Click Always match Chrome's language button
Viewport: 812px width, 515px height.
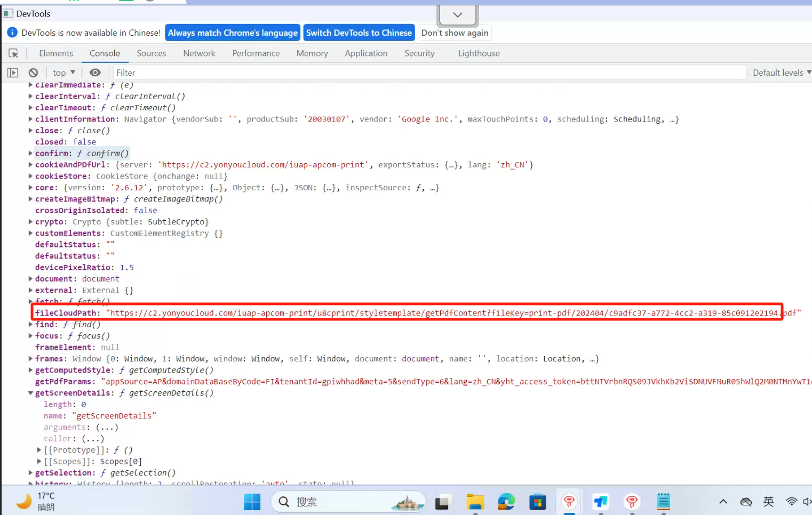tap(233, 33)
